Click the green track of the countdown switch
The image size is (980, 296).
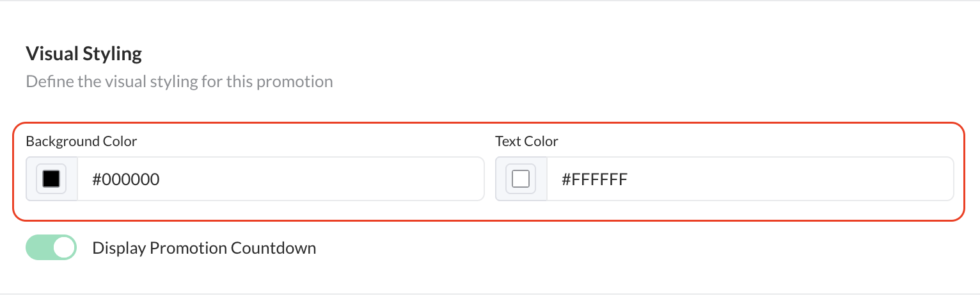click(37, 248)
